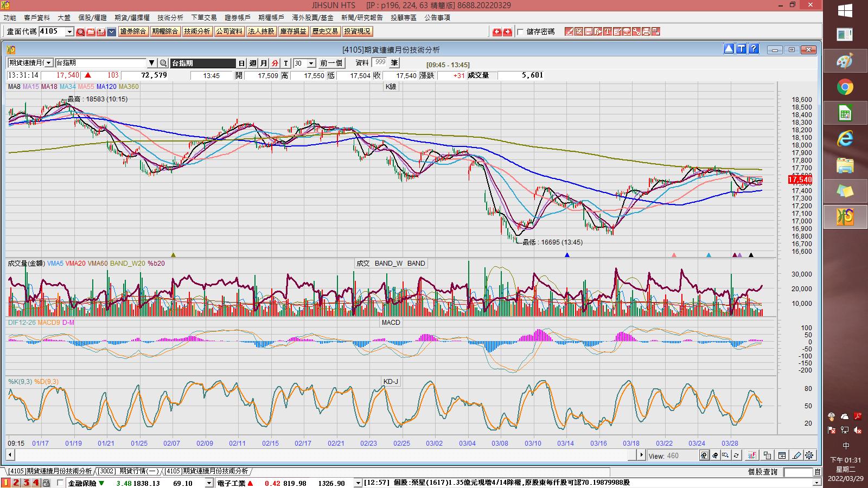Click the 法人持股 button
868x488 pixels.
click(x=261, y=31)
